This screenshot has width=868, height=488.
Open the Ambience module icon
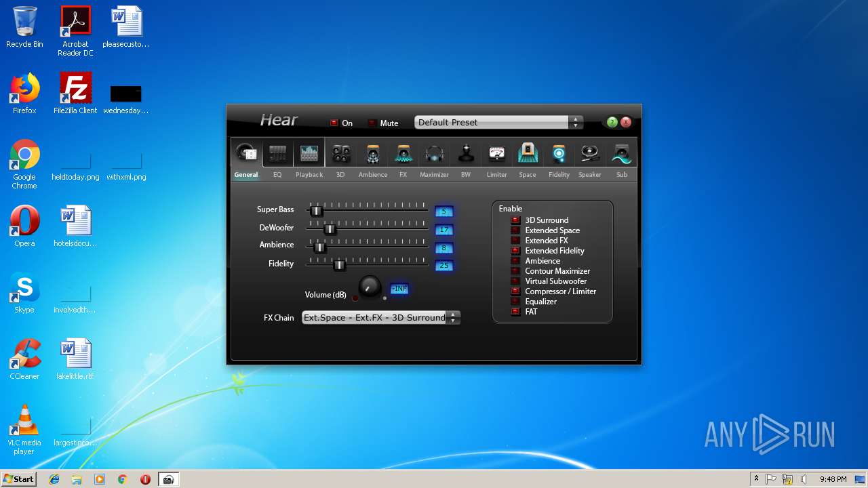tap(372, 155)
